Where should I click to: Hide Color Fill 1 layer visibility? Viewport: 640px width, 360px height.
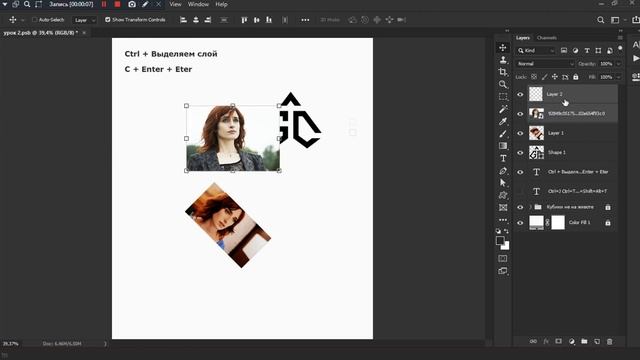click(x=520, y=223)
